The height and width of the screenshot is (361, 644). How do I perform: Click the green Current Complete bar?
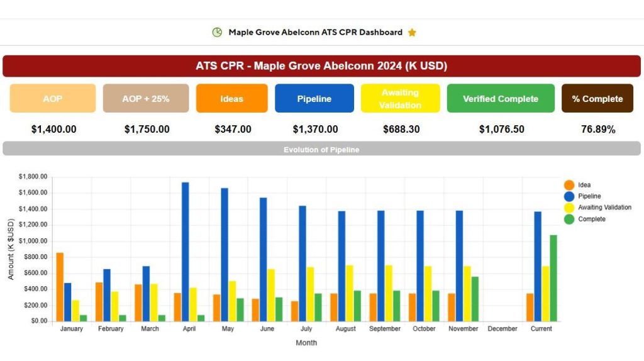pos(553,278)
